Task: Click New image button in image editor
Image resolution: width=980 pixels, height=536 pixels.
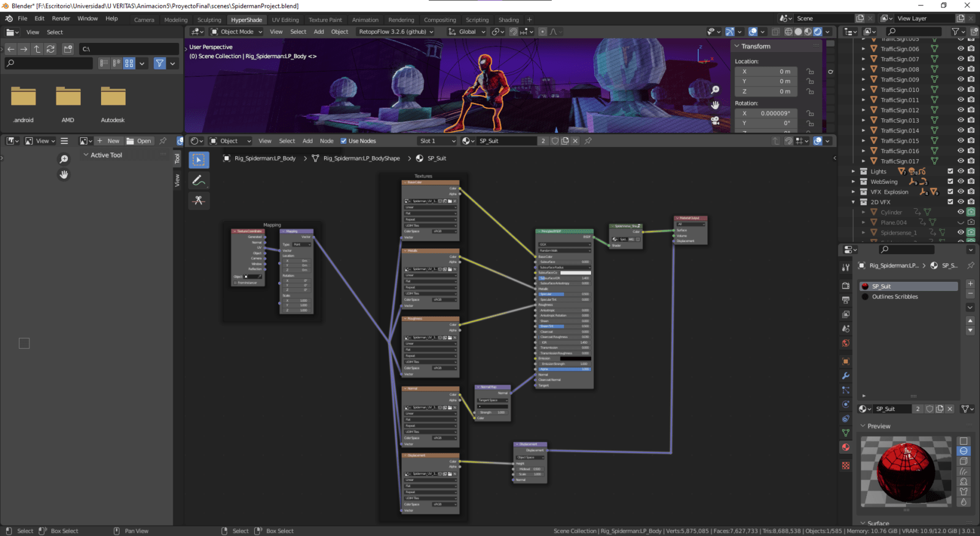Action: click(108, 141)
